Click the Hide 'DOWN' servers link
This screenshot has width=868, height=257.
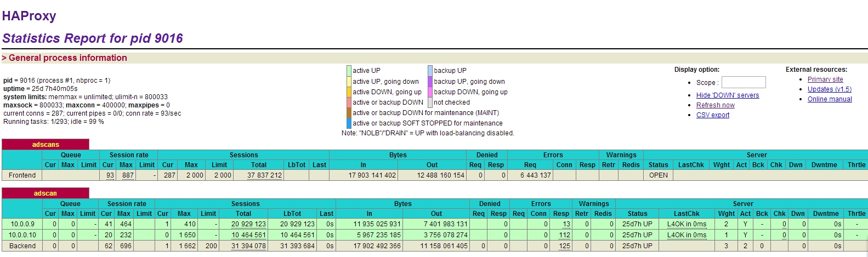tap(728, 95)
